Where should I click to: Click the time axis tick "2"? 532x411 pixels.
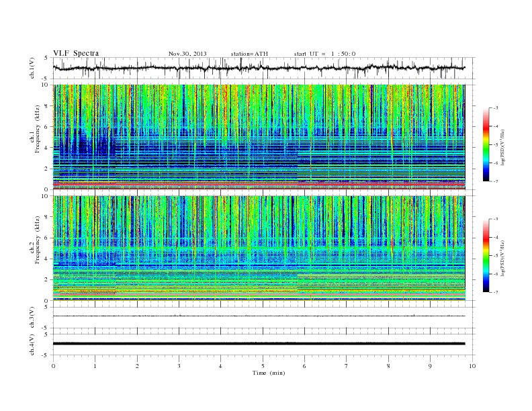click(x=137, y=366)
